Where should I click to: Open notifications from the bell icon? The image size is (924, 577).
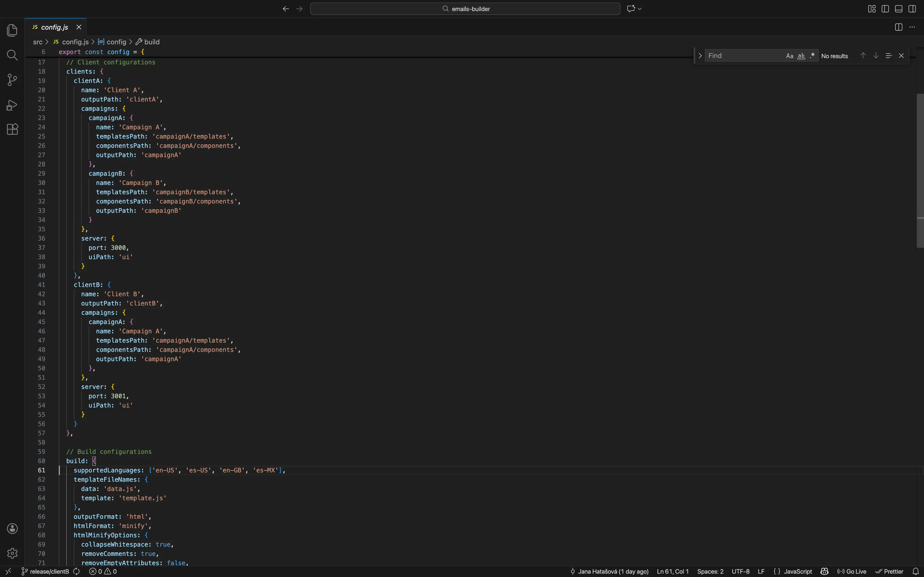(916, 571)
